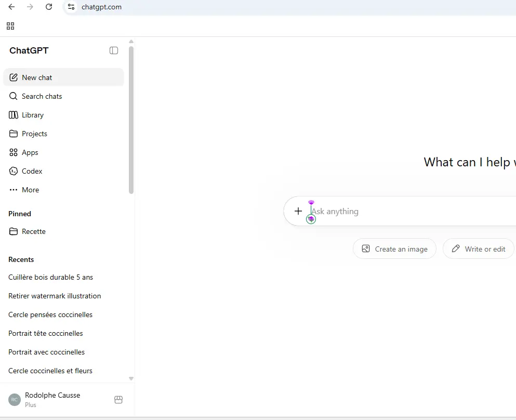Click the browser forward arrow
516x420 pixels.
point(30,7)
